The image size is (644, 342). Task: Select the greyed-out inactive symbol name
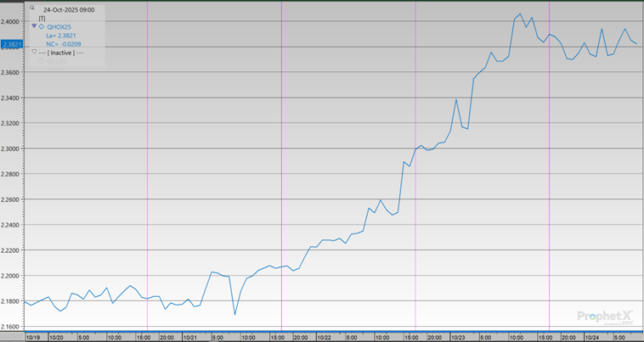tap(58, 61)
